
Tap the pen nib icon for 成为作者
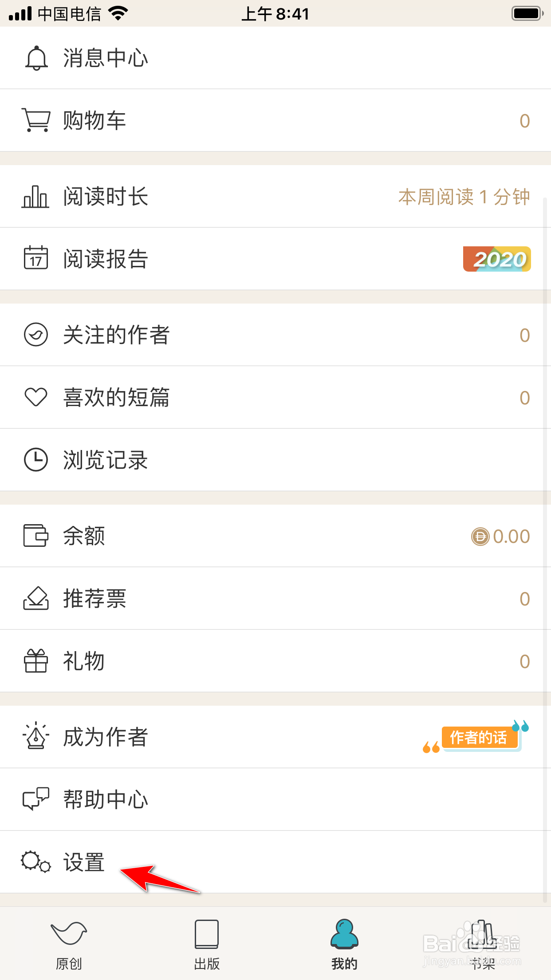(x=35, y=736)
